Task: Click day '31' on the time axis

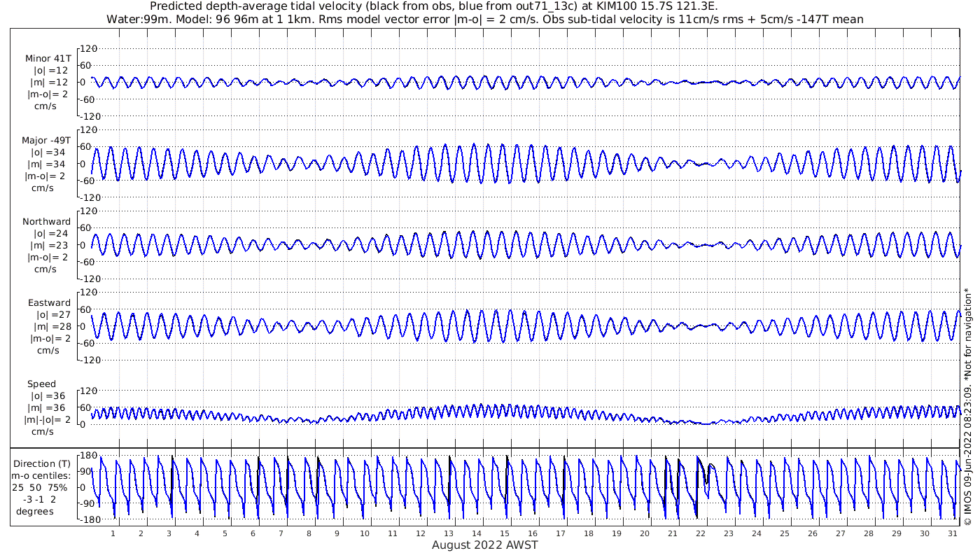Action: pyautogui.click(x=953, y=533)
